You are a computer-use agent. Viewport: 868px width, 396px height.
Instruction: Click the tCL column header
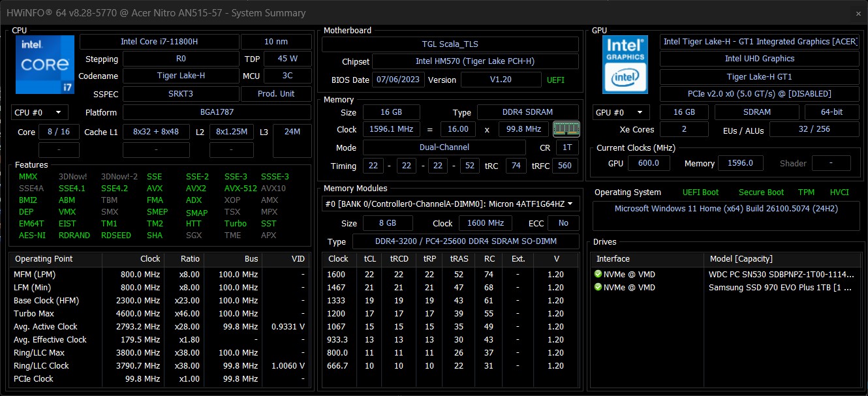369,259
